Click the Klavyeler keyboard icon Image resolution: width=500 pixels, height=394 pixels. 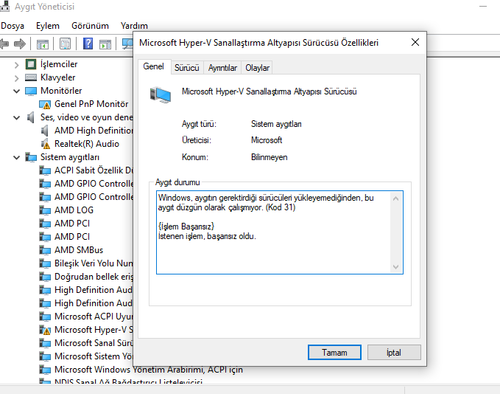tap(31, 78)
